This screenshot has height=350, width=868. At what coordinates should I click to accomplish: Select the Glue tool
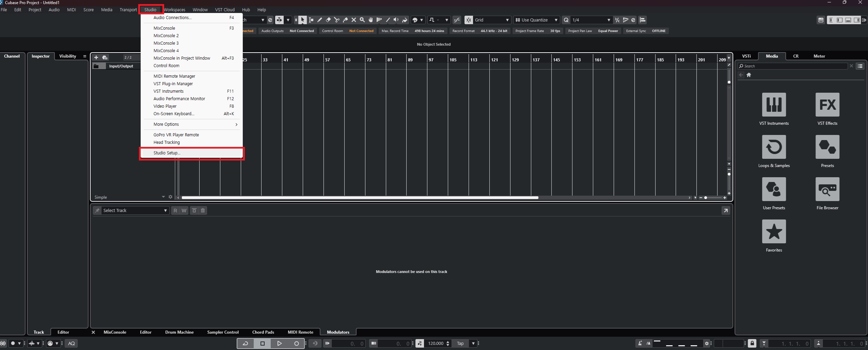pos(345,20)
